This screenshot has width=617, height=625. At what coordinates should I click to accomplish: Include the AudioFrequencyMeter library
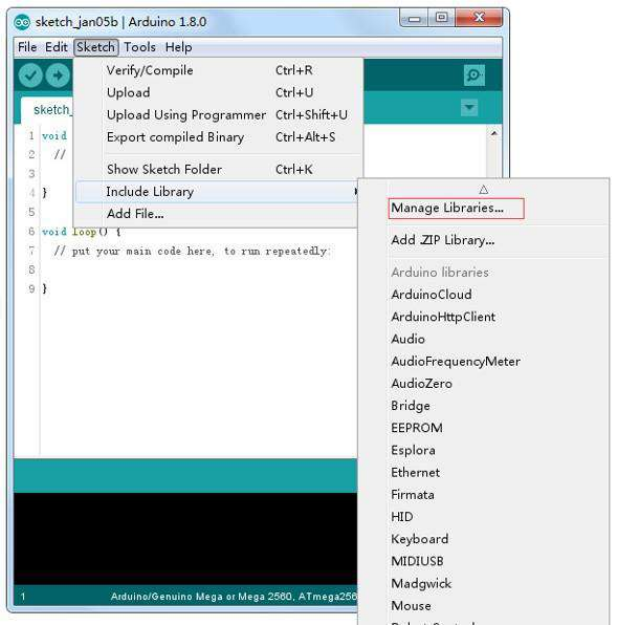coord(456,362)
